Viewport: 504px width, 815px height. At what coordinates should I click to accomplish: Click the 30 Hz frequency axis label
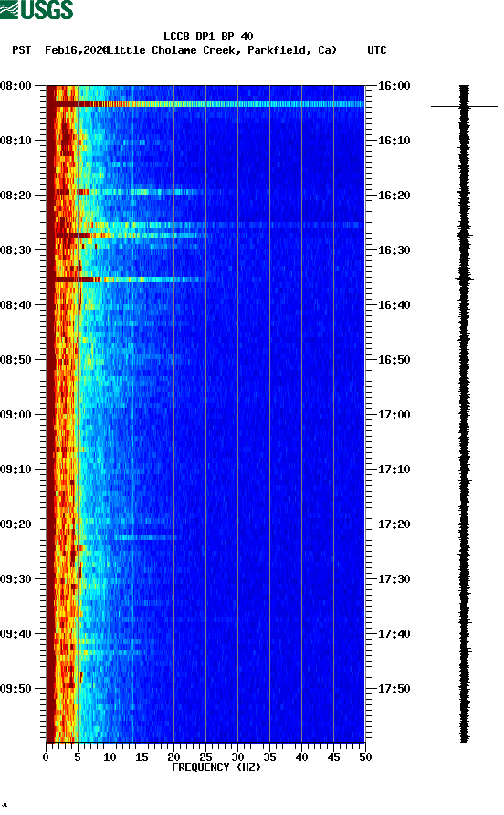tap(238, 757)
